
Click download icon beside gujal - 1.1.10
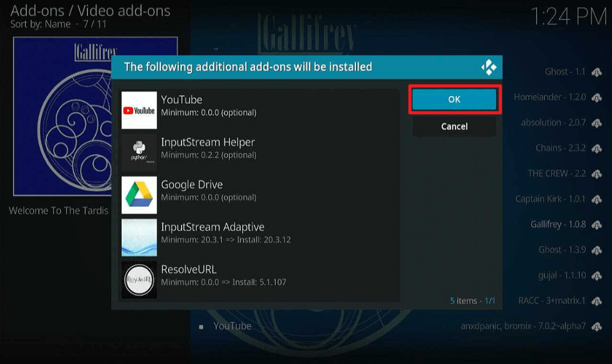coord(597,276)
